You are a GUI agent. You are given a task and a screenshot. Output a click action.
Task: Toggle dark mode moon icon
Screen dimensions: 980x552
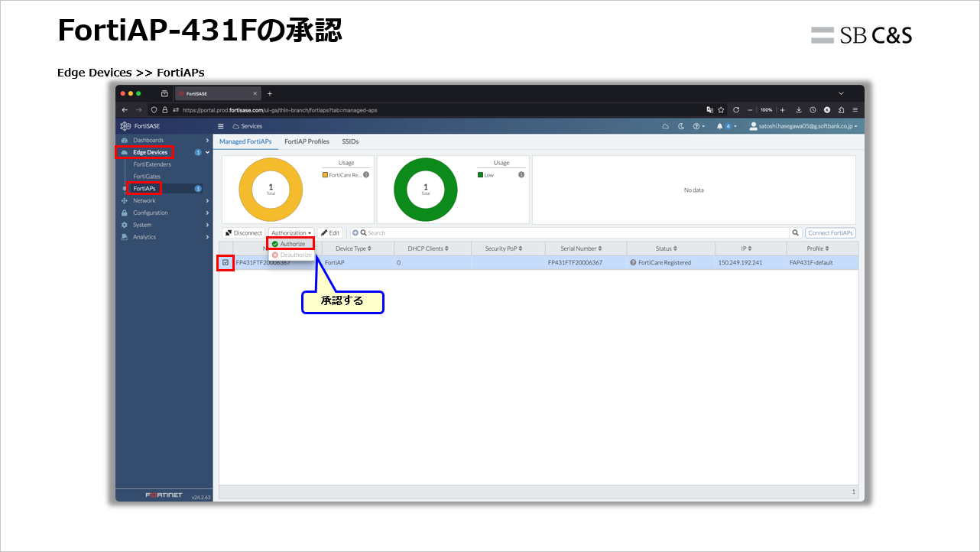click(681, 126)
